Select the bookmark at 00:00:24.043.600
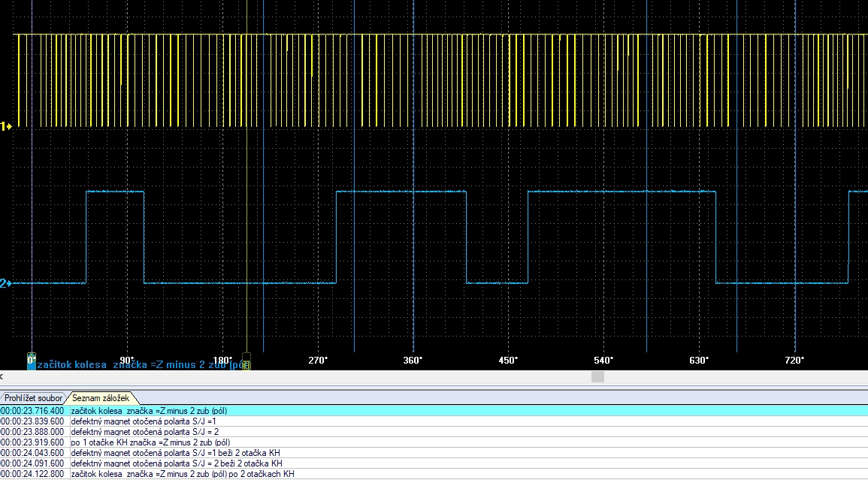 point(434,453)
